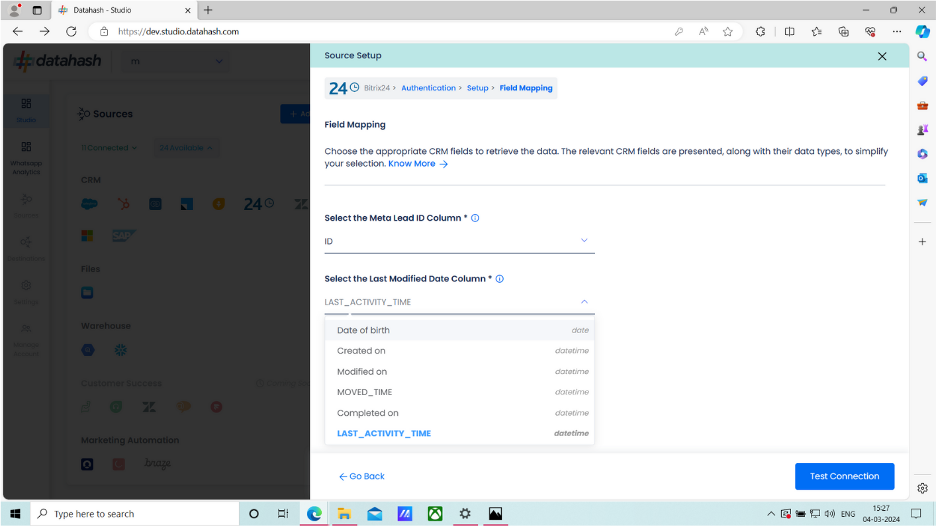Reload the page with refresh icon
The width and height of the screenshot is (936, 526).
coord(71,32)
